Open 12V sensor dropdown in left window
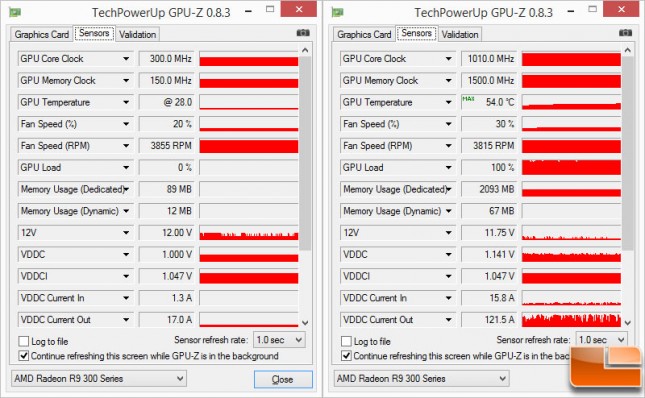This screenshot has width=645, height=398. pos(126,233)
